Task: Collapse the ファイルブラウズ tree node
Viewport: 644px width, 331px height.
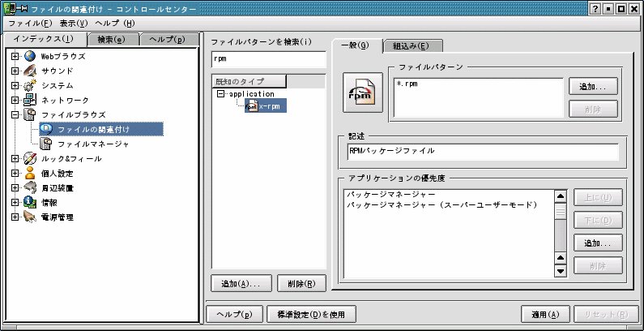Action: point(15,114)
